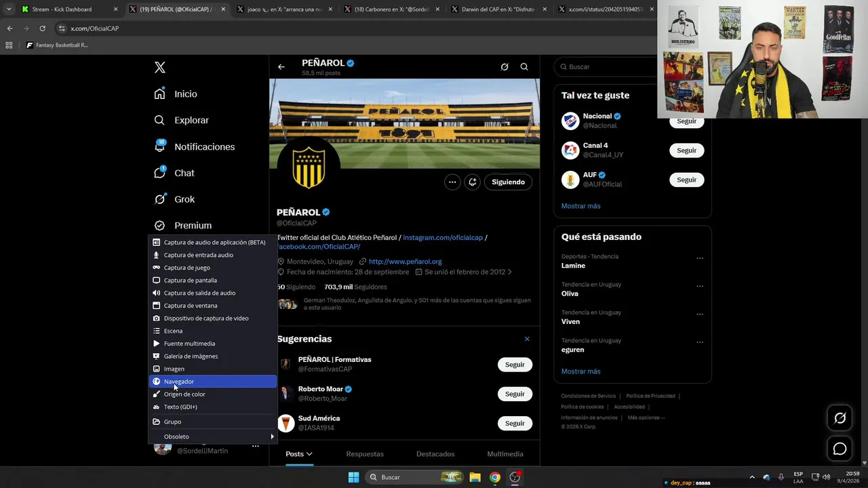Select Captura de ventana source
868x488 pixels.
[213, 306]
